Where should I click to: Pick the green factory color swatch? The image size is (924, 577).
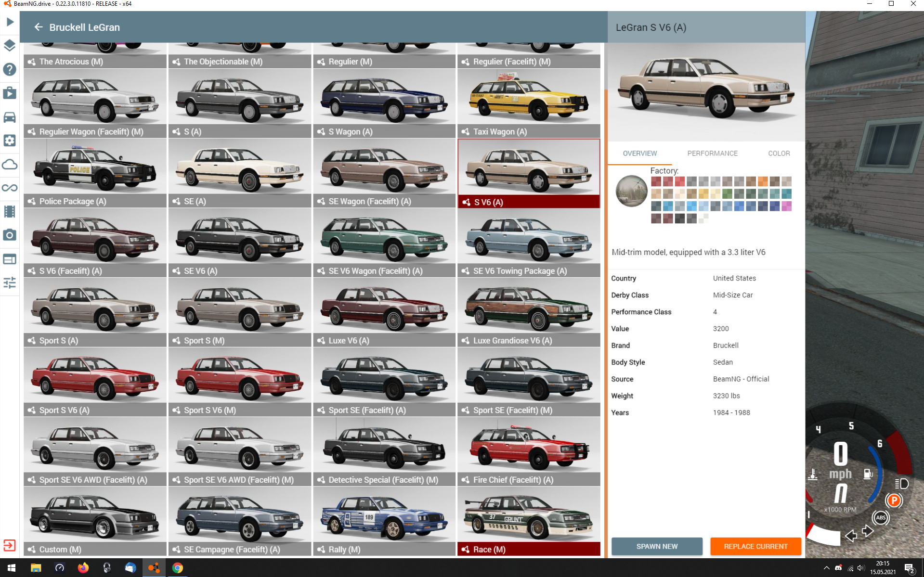(727, 194)
